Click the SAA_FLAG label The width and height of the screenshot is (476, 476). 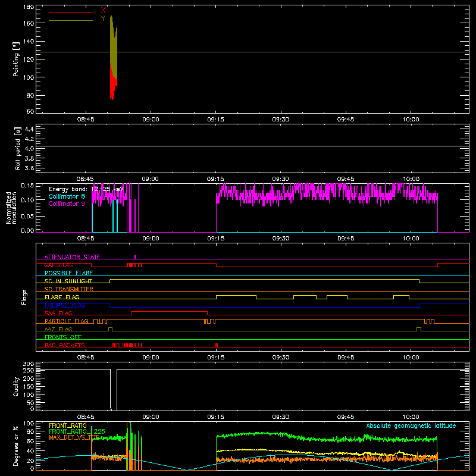(x=58, y=313)
